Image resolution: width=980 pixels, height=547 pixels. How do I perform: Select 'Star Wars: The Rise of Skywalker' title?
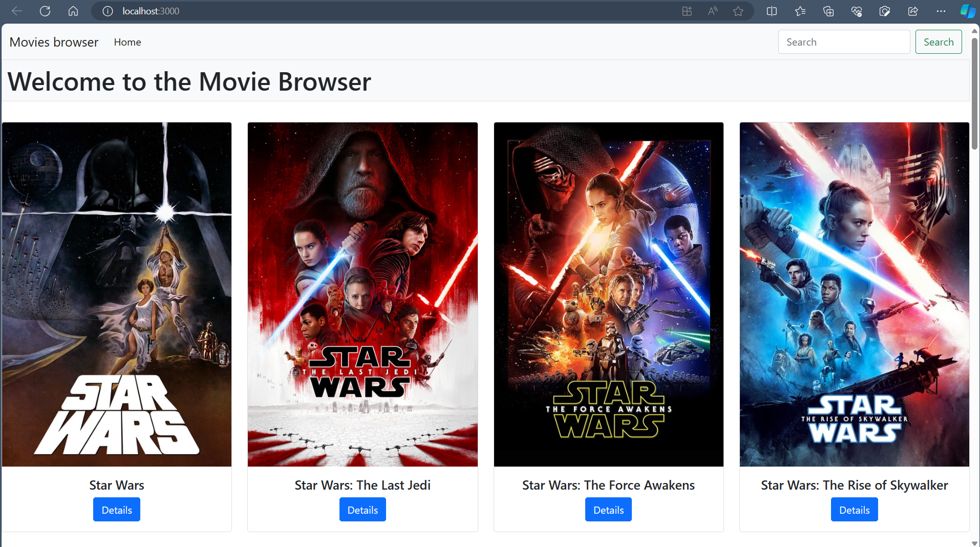click(855, 485)
